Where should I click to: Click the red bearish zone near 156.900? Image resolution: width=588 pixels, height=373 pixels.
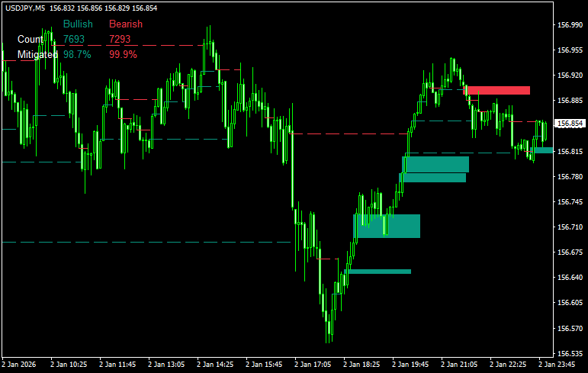(x=497, y=90)
